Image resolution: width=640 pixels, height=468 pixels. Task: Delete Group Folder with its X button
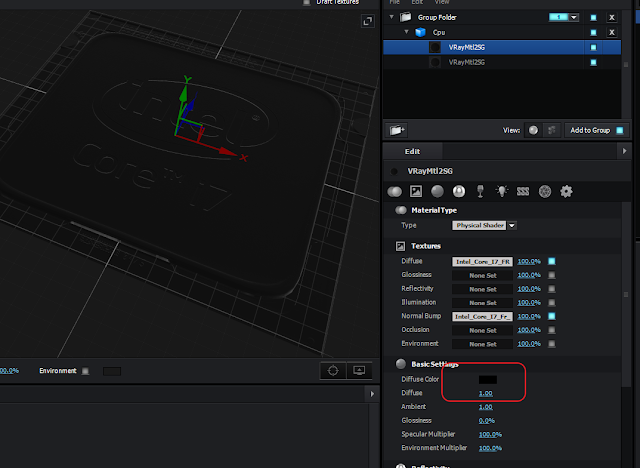[x=611, y=17]
